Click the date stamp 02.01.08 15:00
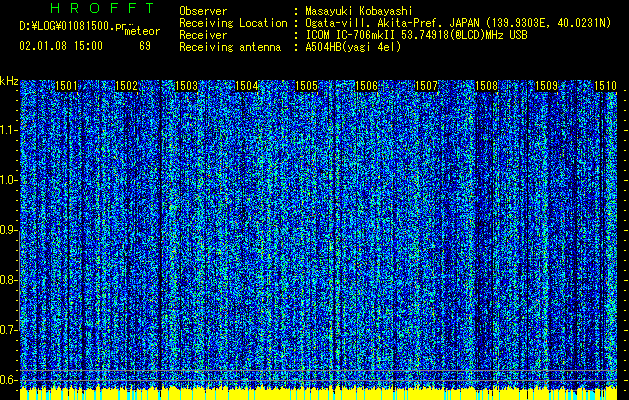The width and height of the screenshot is (629, 400). click(x=61, y=46)
